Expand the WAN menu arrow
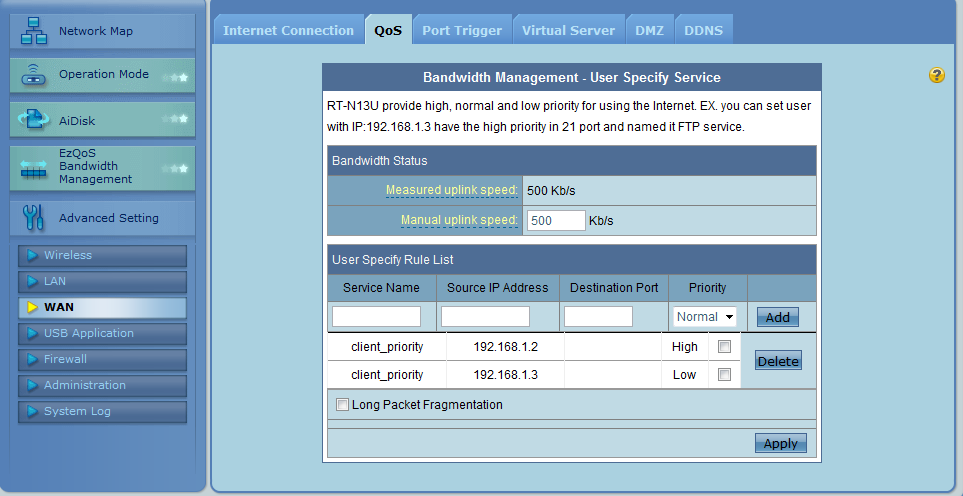This screenshot has height=496, width=963. 33,308
